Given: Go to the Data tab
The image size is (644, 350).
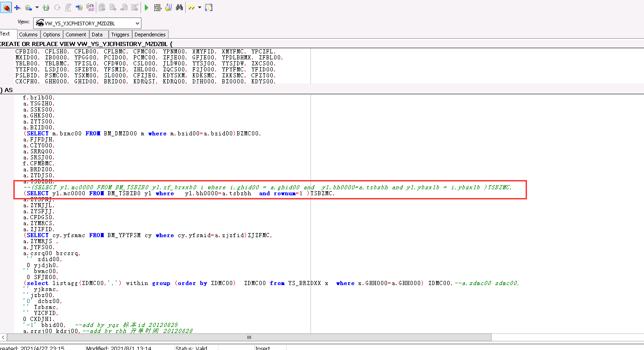Looking at the screenshot, I should coord(97,35).
